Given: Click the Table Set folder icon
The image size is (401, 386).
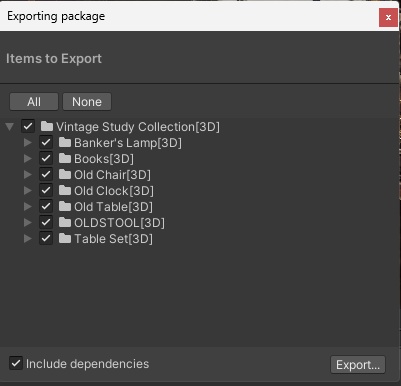Looking at the screenshot, I should [65, 238].
